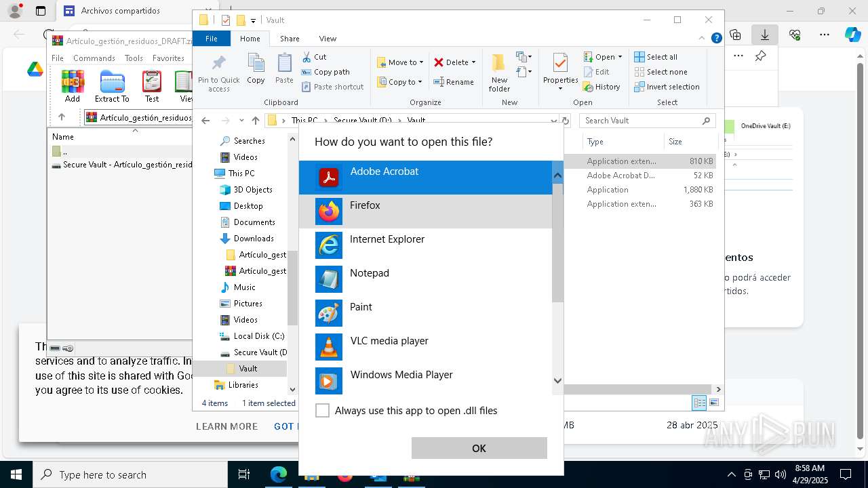Open the Home ribbon tab
This screenshot has width=868, height=488.
pos(250,39)
